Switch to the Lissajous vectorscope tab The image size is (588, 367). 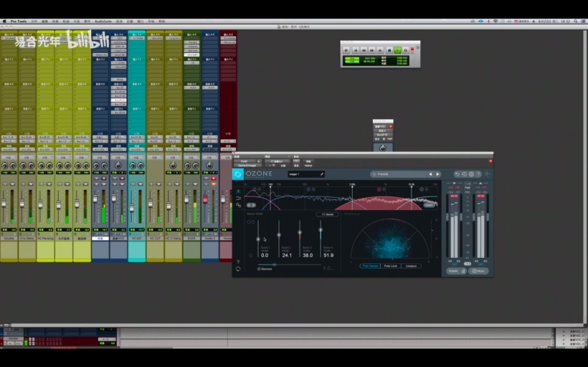pyautogui.click(x=412, y=266)
